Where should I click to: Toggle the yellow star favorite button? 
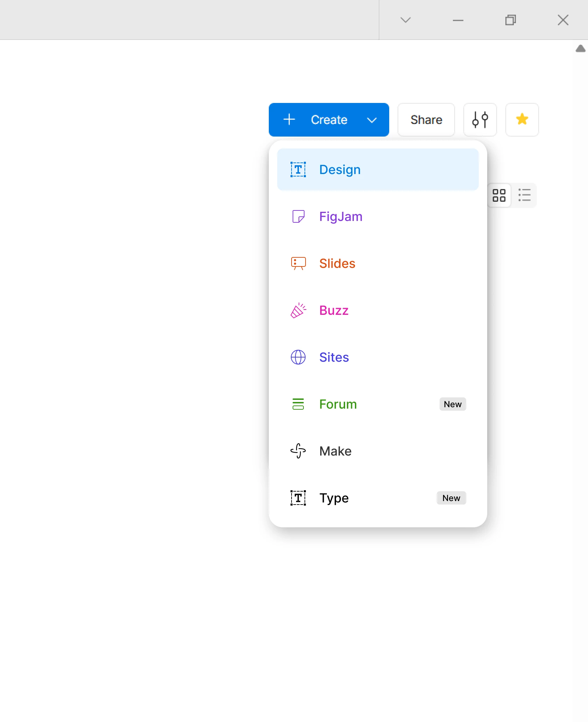(x=522, y=120)
